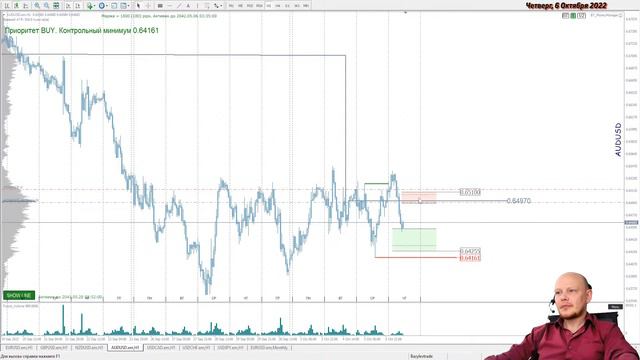Click the green square button at chart top-right
Screen dimensions: 640x360
pyautogui.click(x=573, y=16)
